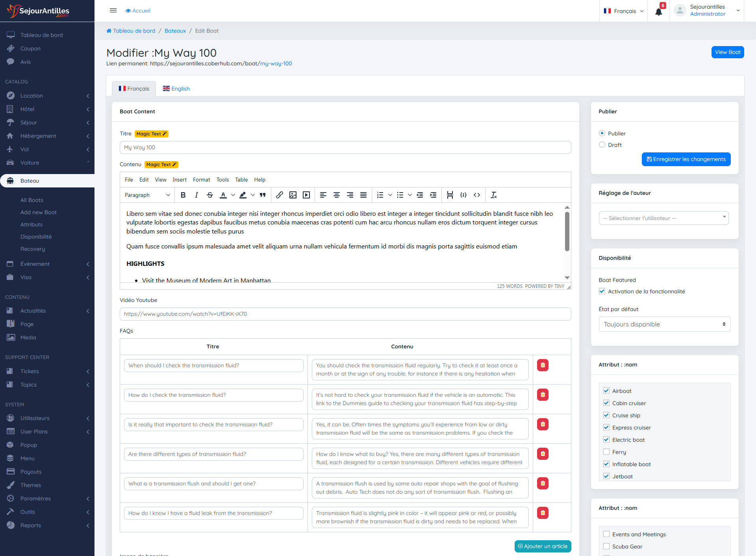The image size is (756, 556).
Task: Uncheck Activation de la fonctionnalité checkbox
Action: pyautogui.click(x=602, y=291)
